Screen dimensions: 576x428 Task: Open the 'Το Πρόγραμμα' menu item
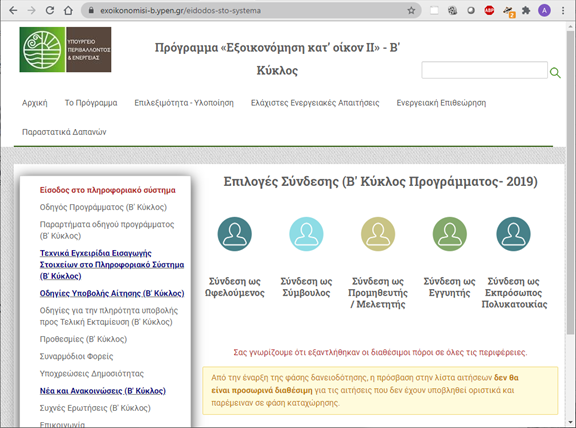point(91,103)
